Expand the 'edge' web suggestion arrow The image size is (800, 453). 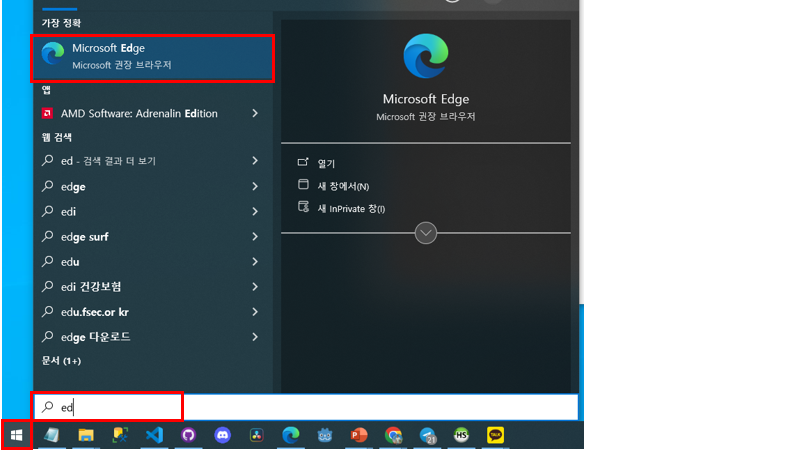coord(255,186)
